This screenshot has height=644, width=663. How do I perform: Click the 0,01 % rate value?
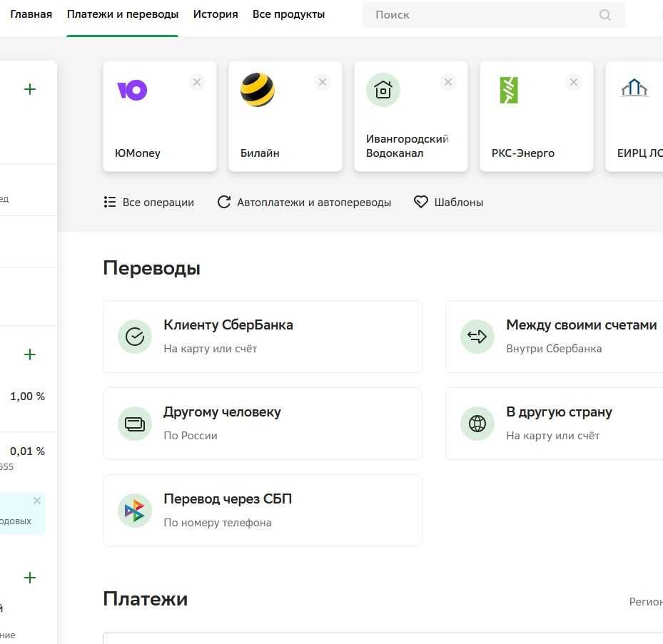pyautogui.click(x=28, y=451)
